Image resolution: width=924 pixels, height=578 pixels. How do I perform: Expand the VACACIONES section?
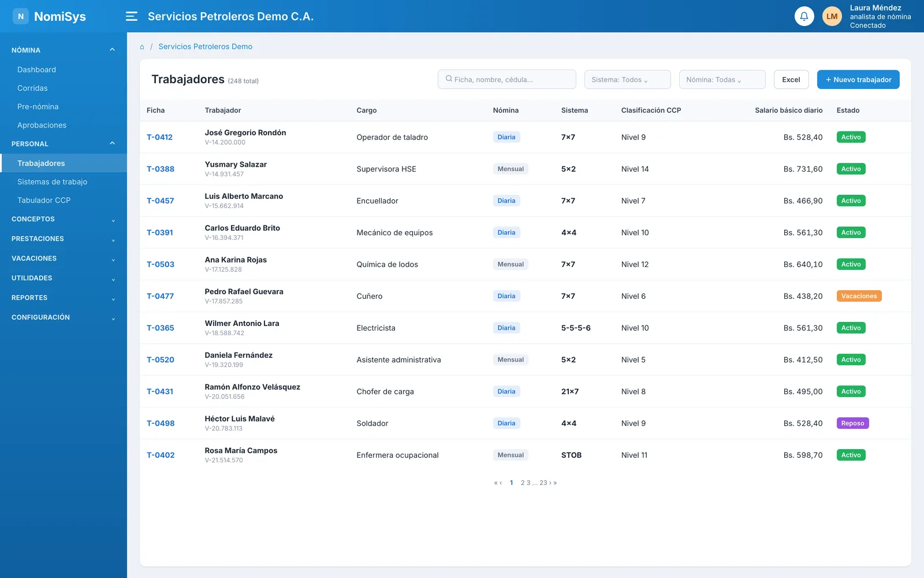pyautogui.click(x=64, y=258)
